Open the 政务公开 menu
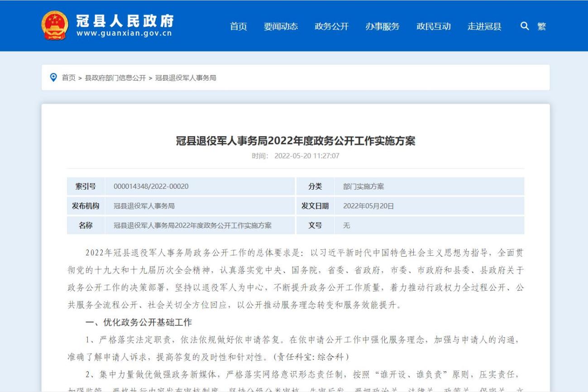This screenshot has height=392, width=588. point(332,26)
